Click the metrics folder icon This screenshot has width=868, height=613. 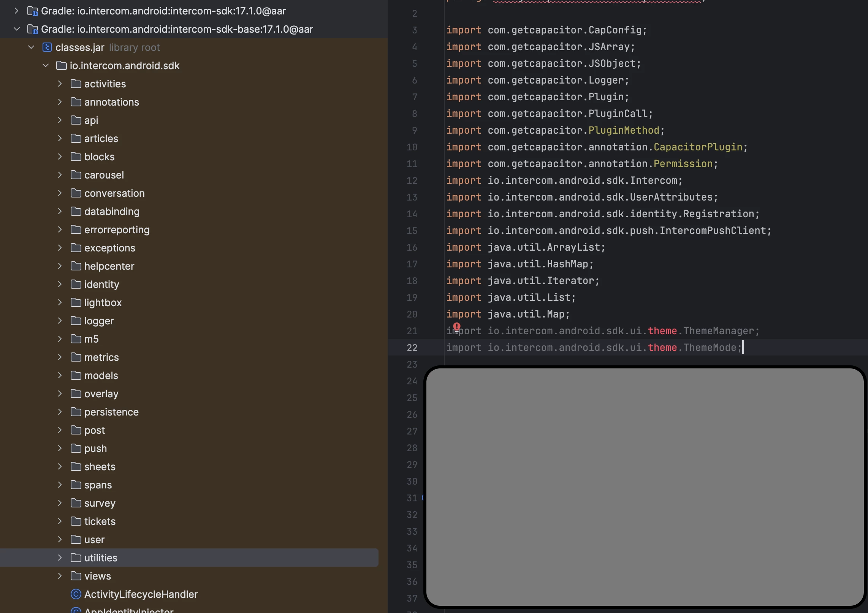[76, 357]
